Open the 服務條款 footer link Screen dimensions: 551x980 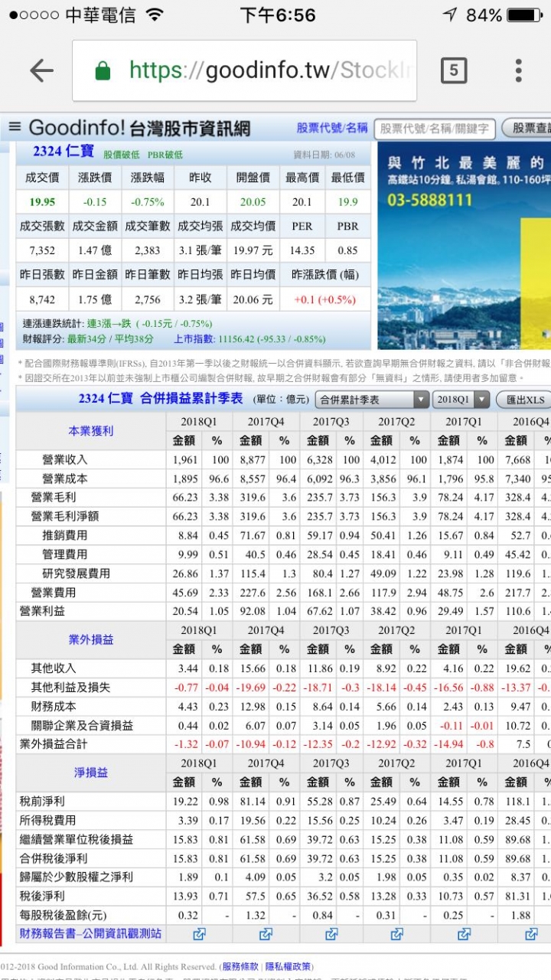point(240,967)
